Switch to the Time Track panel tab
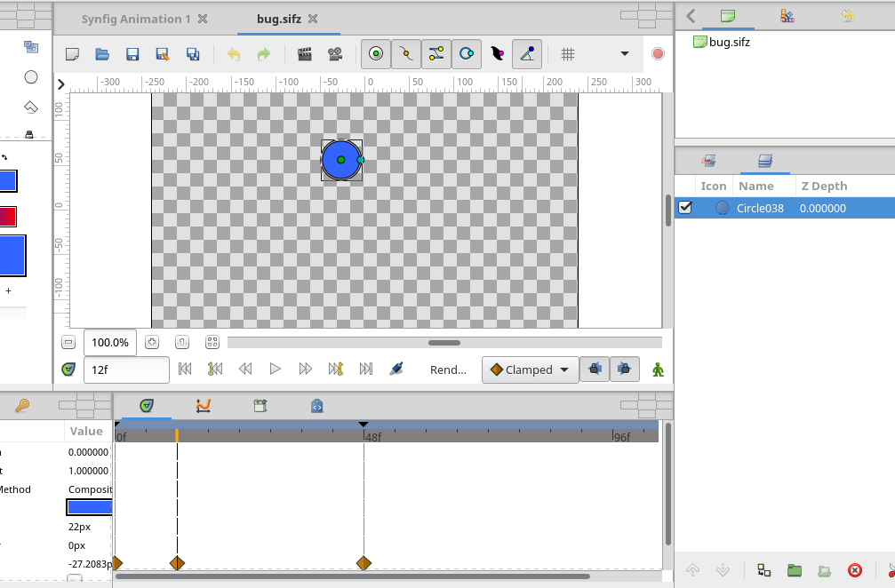Screen dimensions: 895x588 [x=147, y=406]
